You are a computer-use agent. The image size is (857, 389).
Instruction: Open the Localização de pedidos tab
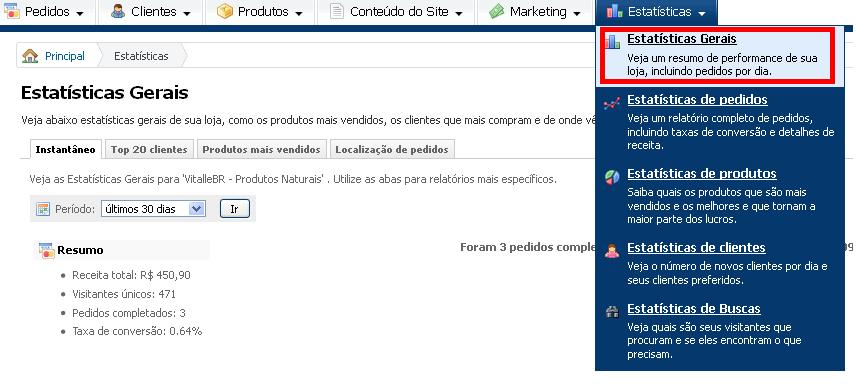coord(392,149)
